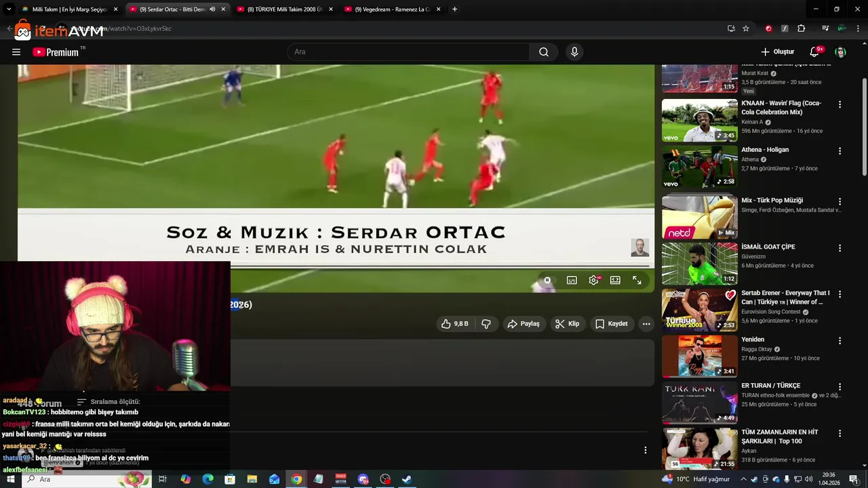Screen dimensions: 868x488
Task: Mute the Serdar Ortac tab via speaker icon
Action: (x=212, y=9)
